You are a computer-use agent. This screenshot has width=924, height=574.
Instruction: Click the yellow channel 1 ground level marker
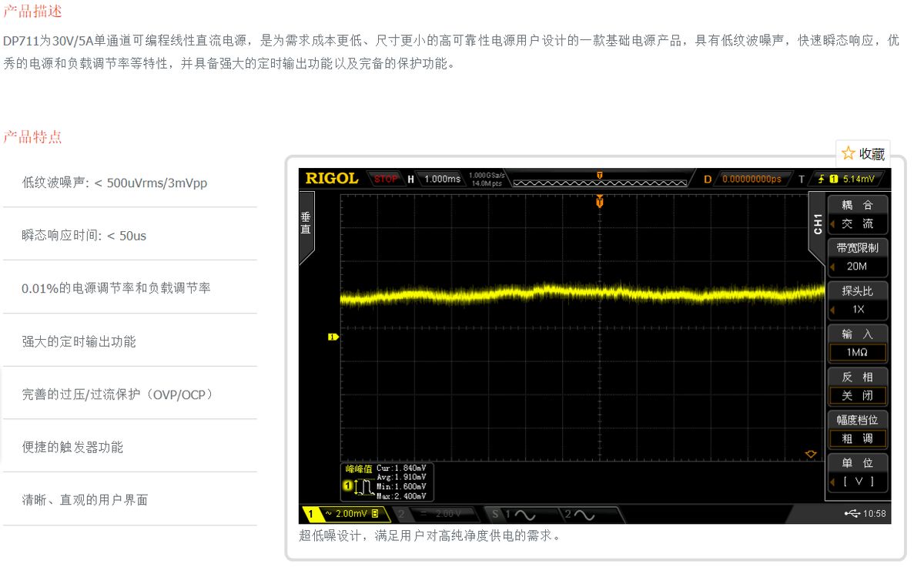coord(333,337)
